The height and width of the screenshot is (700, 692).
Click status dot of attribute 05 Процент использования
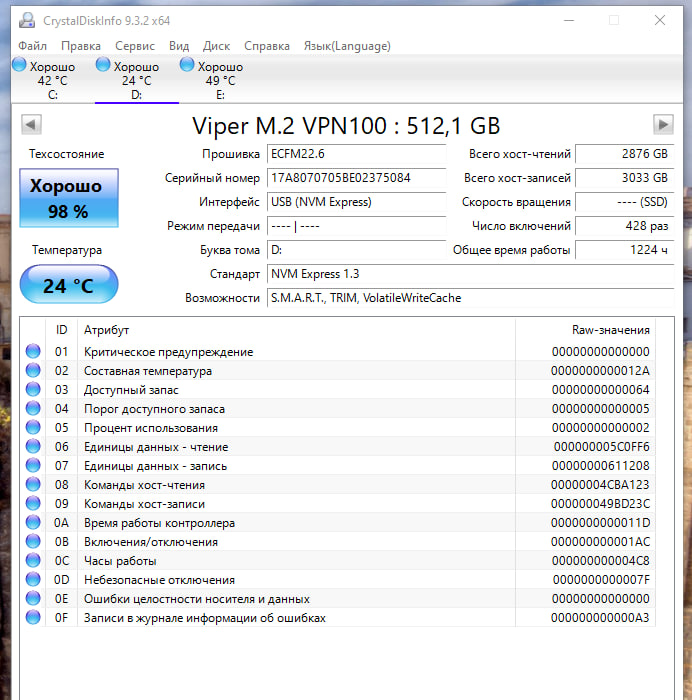click(33, 427)
